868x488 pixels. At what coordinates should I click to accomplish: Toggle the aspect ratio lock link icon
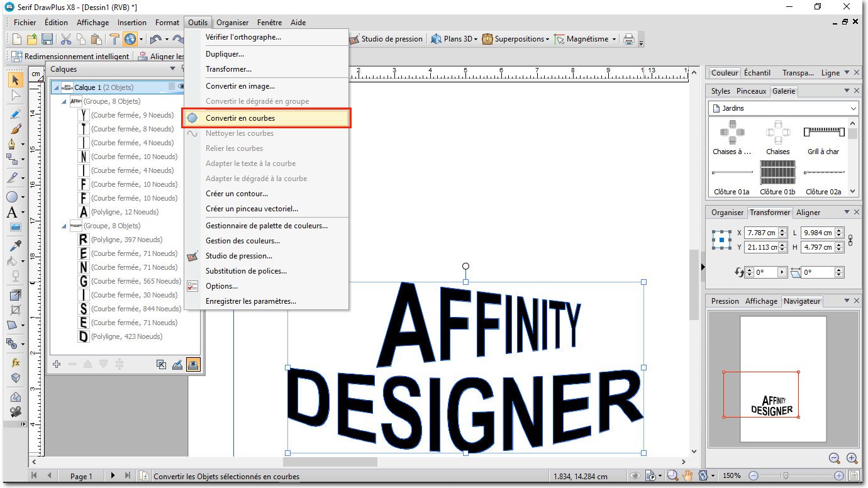851,240
